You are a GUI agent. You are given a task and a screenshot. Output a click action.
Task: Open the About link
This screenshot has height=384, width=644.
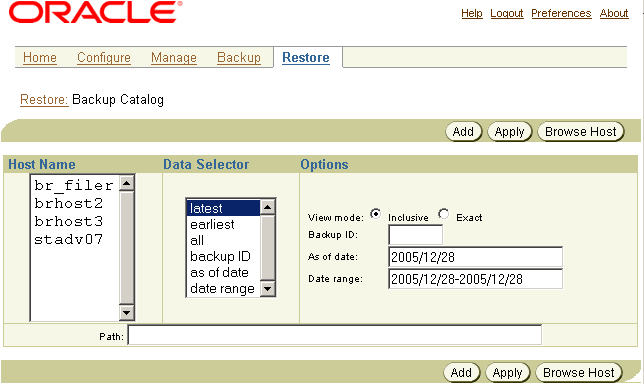614,14
